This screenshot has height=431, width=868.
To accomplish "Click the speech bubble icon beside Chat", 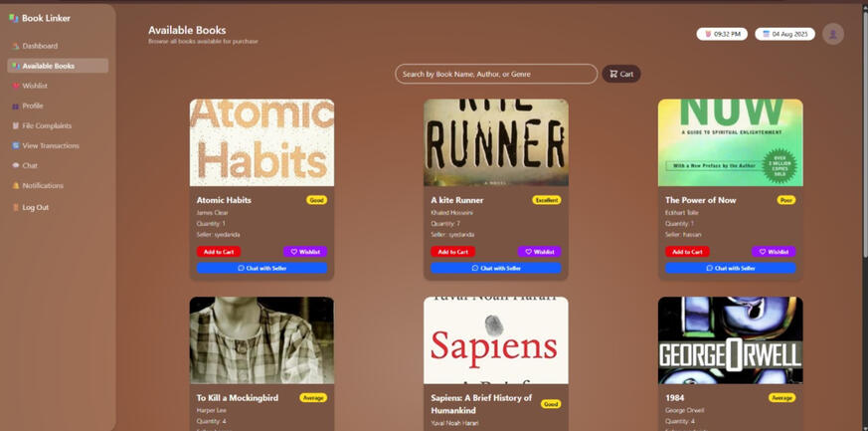I will point(16,165).
